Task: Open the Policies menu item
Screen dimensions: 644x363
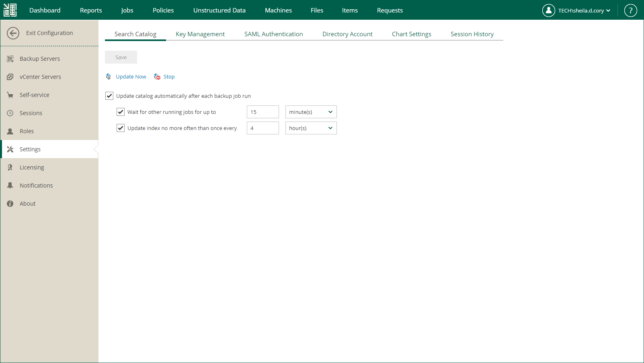Action: pos(163,10)
